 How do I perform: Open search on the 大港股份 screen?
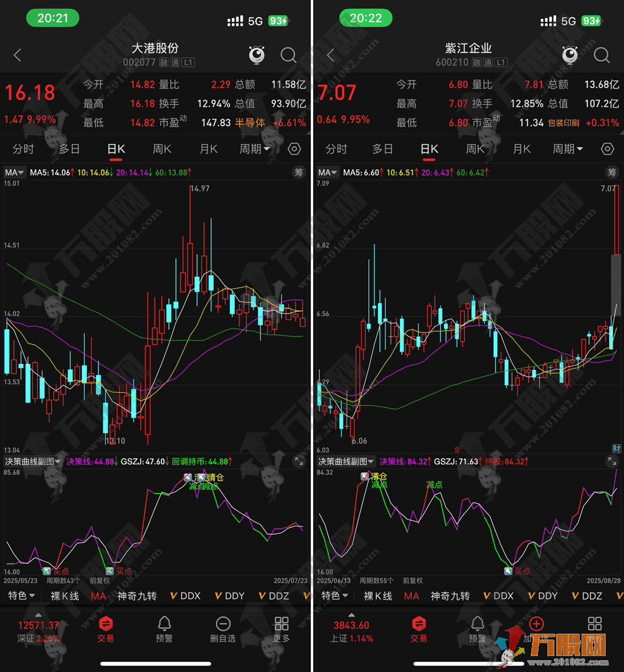click(288, 55)
